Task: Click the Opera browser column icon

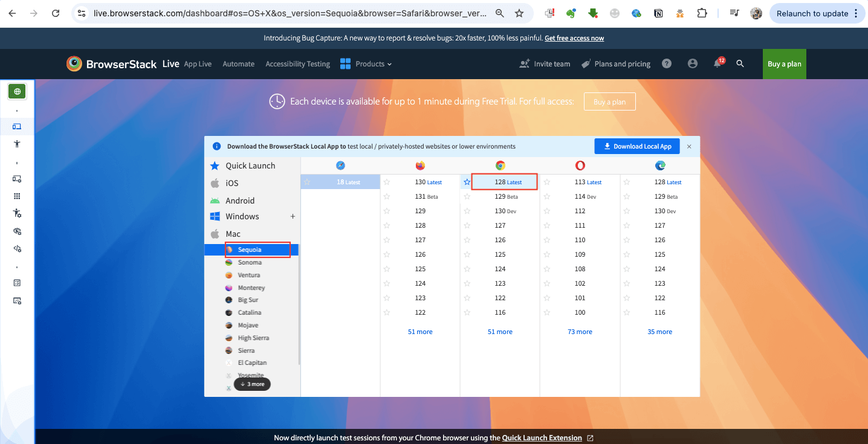Action: click(x=580, y=166)
